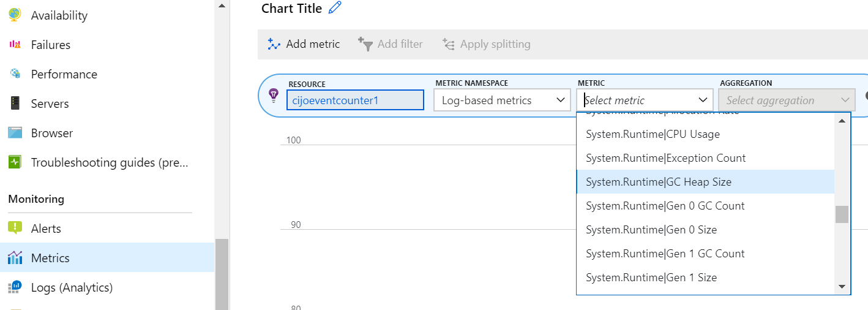Click the Availability globe icon
Viewport: 868px width, 310px height.
15,15
